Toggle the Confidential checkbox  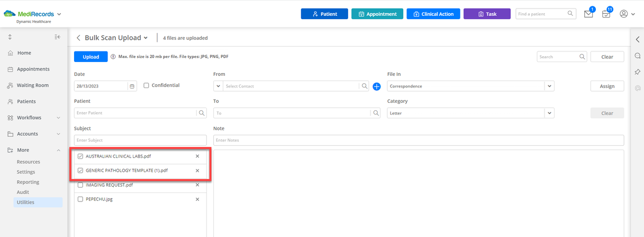click(146, 85)
